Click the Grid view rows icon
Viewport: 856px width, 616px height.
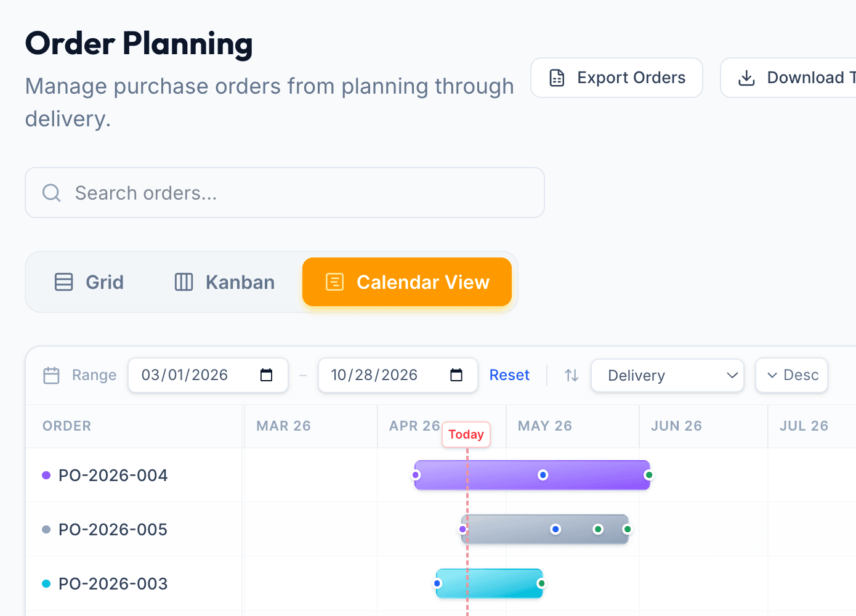pos(64,282)
